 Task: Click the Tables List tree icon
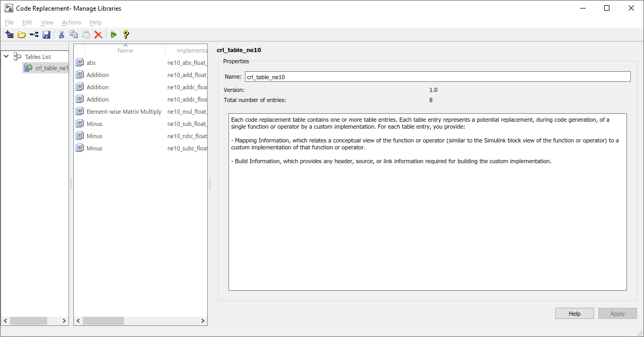18,56
